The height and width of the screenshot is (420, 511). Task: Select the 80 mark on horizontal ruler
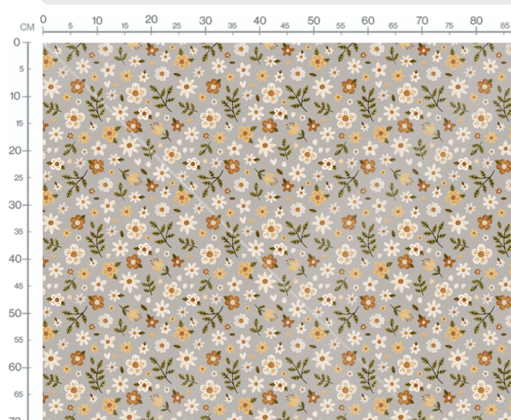476,21
